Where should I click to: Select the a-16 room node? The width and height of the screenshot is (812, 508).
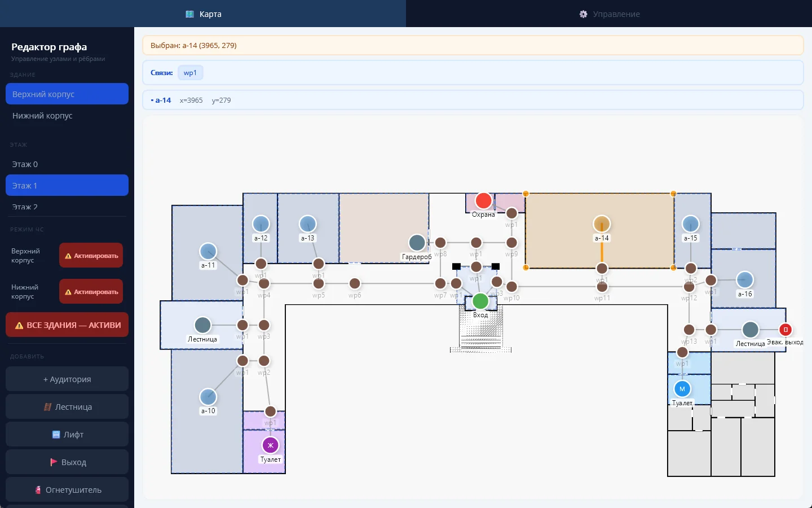[745, 280]
